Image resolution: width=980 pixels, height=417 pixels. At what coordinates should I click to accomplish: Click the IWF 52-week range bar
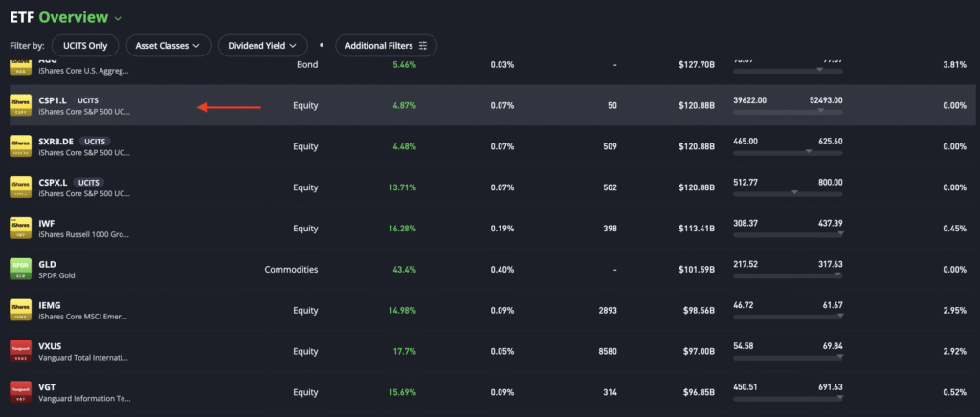(788, 234)
